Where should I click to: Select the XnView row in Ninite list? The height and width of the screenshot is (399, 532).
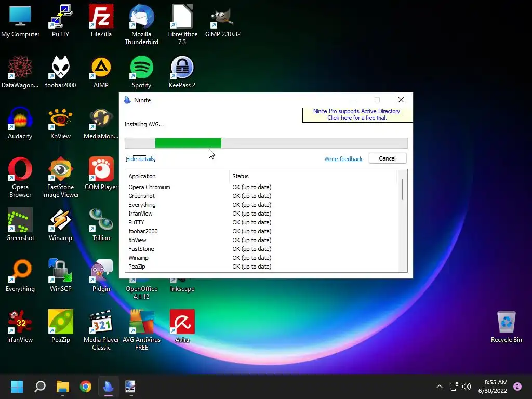point(261,240)
